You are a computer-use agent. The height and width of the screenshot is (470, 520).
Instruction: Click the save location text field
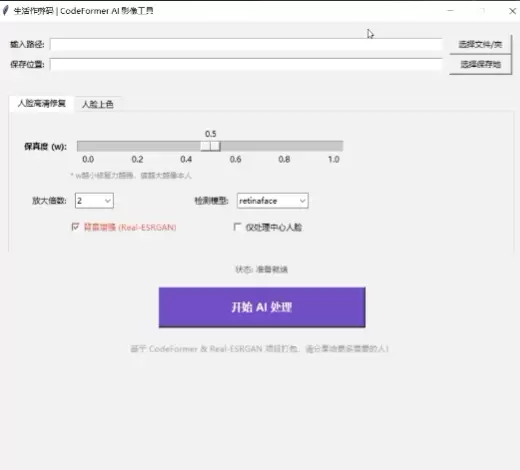[x=246, y=64]
